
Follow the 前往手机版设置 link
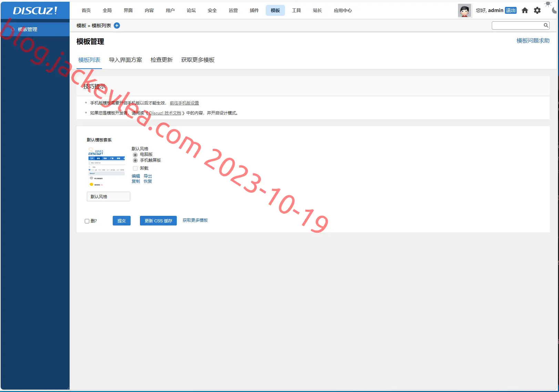[x=184, y=103]
